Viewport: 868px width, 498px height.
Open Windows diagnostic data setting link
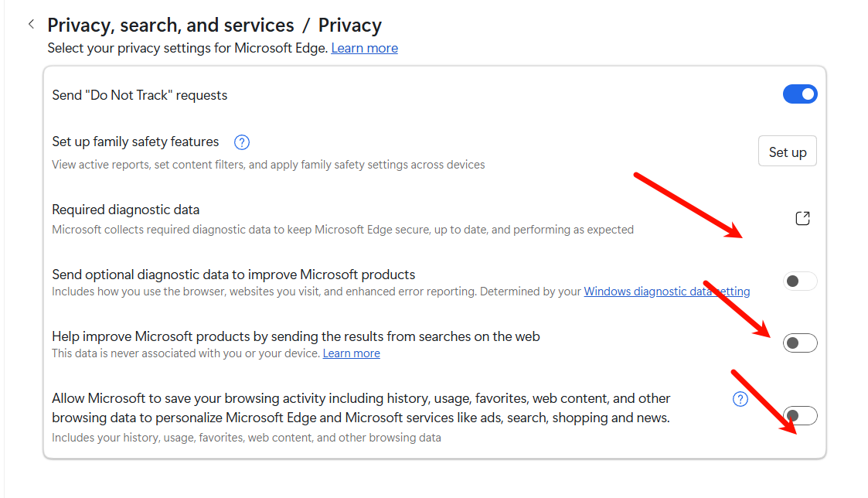666,292
